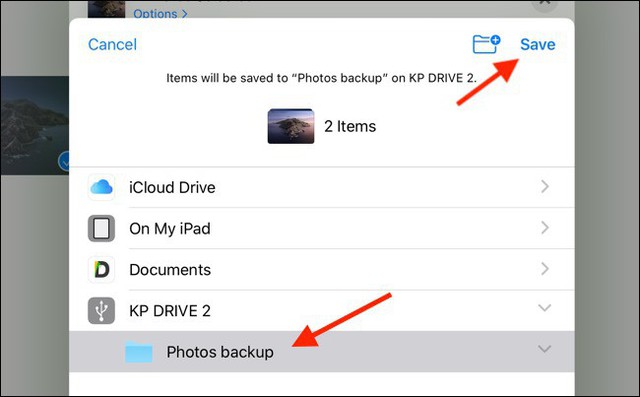
Task: Click the Documents app icon
Action: coord(101,270)
